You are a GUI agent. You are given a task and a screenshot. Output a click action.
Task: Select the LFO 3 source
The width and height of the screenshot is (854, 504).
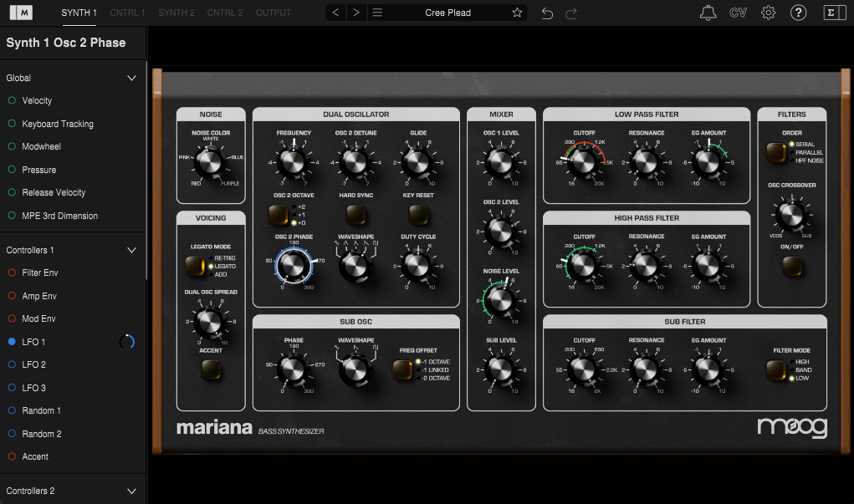pos(33,388)
